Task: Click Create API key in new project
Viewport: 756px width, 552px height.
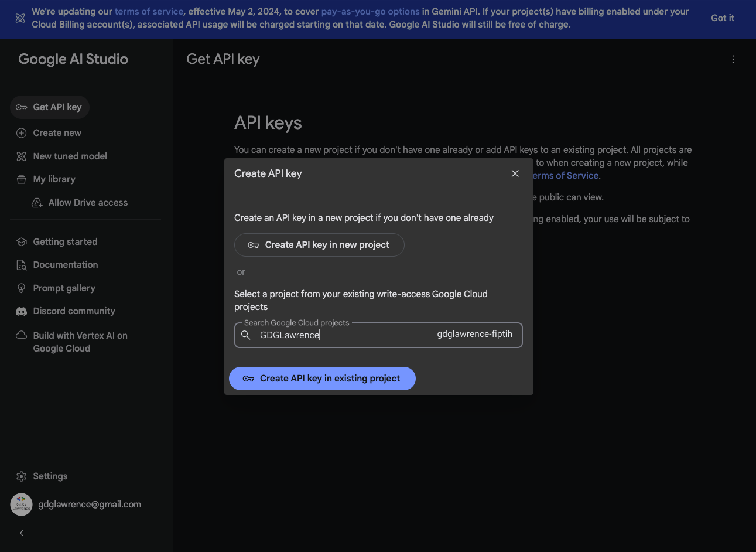Action: pyautogui.click(x=319, y=245)
